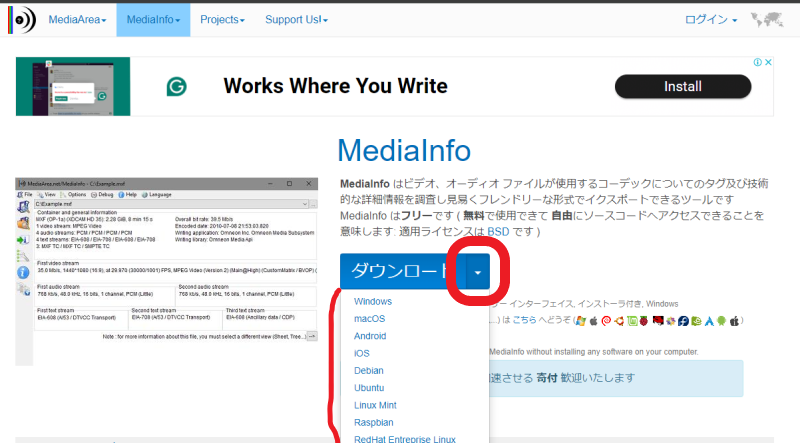Image resolution: width=800 pixels, height=443 pixels.
Task: Select Raspbian from the download list
Action: click(x=373, y=423)
